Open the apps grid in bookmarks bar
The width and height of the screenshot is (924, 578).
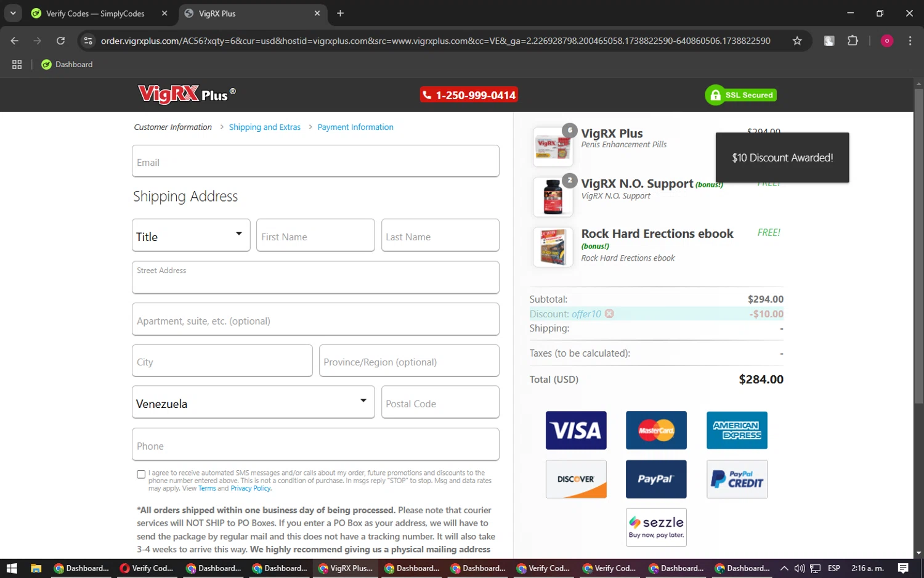pos(17,64)
